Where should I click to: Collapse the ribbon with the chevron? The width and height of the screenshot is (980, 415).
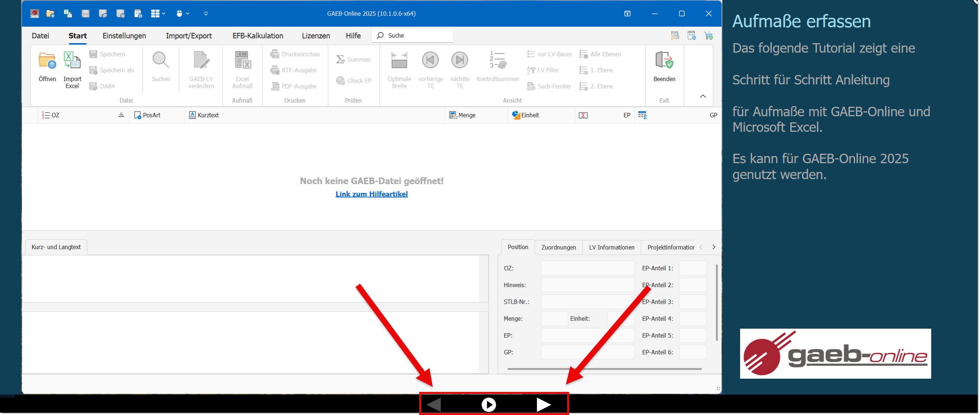[x=703, y=96]
